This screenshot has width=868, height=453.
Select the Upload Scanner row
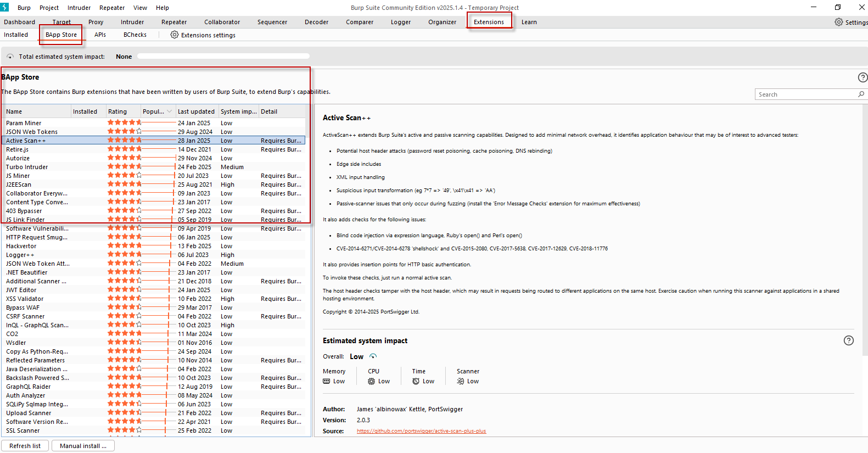154,413
